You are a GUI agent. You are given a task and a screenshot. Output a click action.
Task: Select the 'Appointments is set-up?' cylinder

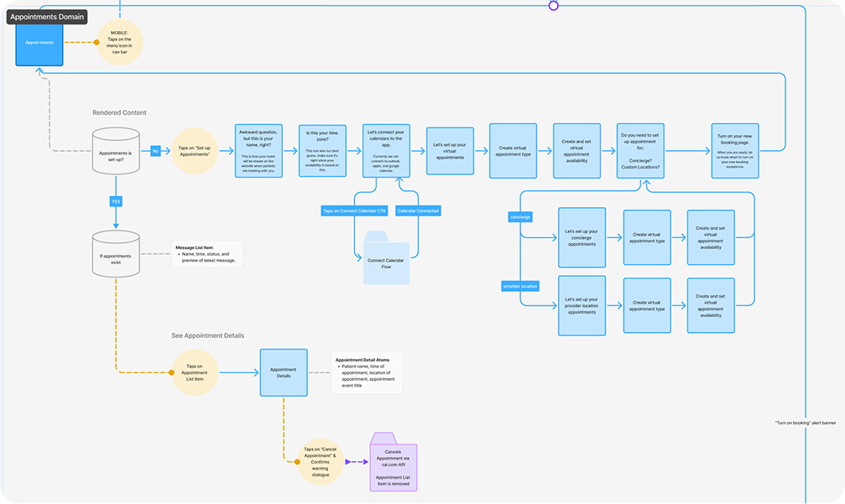tap(116, 151)
